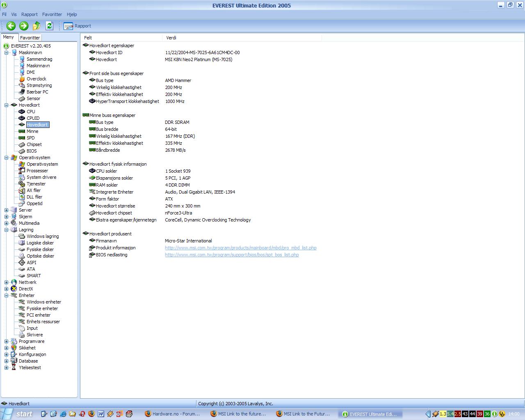Open the Windows lagring tree item

[43, 236]
